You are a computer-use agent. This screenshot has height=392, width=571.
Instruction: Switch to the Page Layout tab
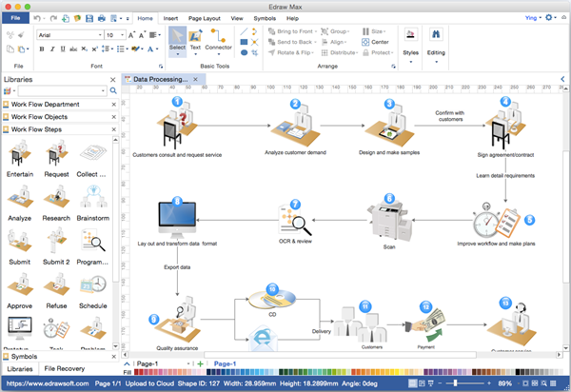point(205,19)
